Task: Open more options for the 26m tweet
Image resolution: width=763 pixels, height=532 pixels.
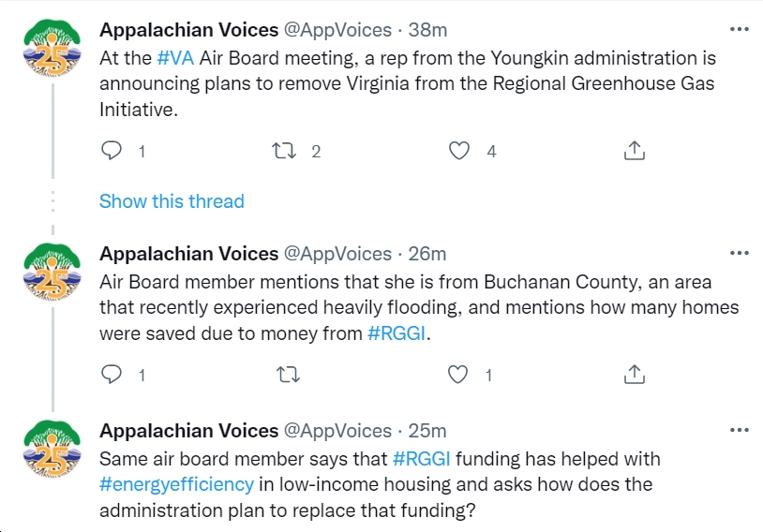Action: 740,254
